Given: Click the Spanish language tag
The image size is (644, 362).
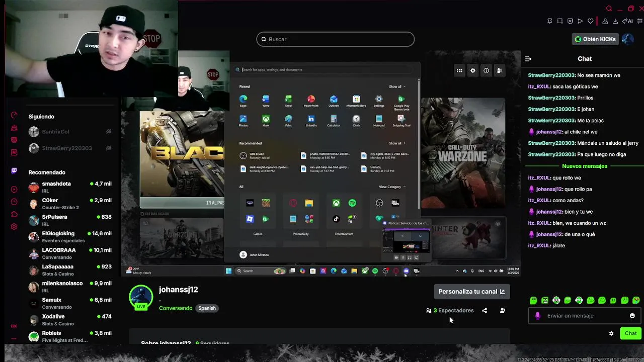Looking at the screenshot, I should (207, 308).
